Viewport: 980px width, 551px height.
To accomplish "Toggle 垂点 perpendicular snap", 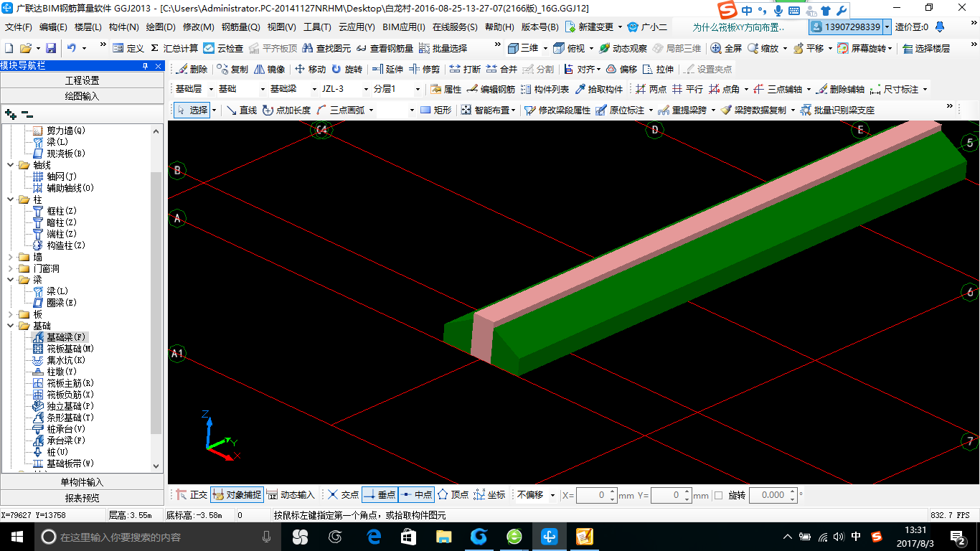I will pyautogui.click(x=380, y=495).
